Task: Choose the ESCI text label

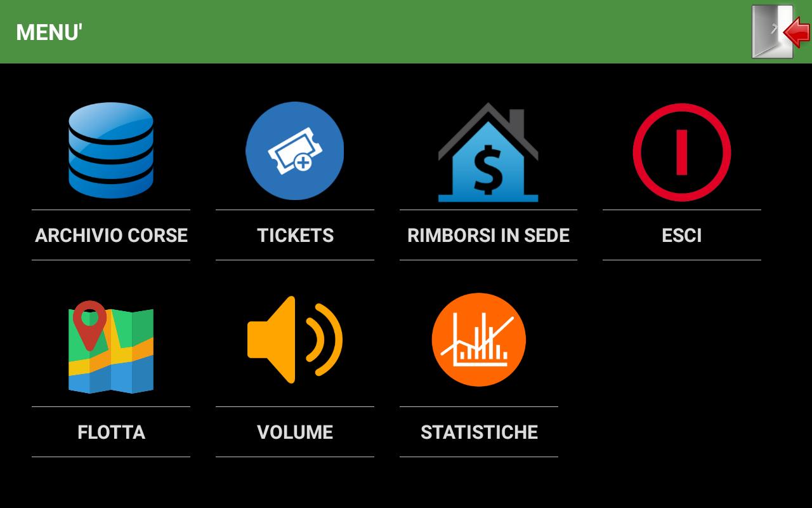Action: click(682, 235)
